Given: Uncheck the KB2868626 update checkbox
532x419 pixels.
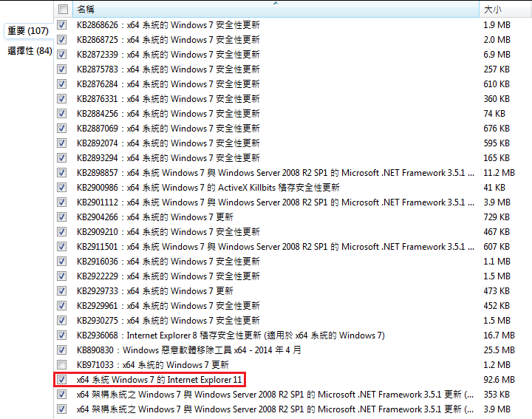Looking at the screenshot, I should click(62, 25).
